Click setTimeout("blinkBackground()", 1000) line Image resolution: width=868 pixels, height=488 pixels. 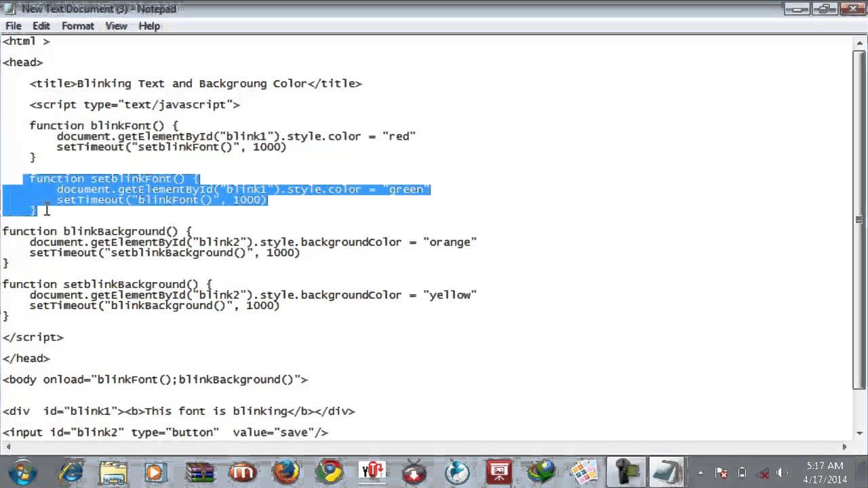155,306
